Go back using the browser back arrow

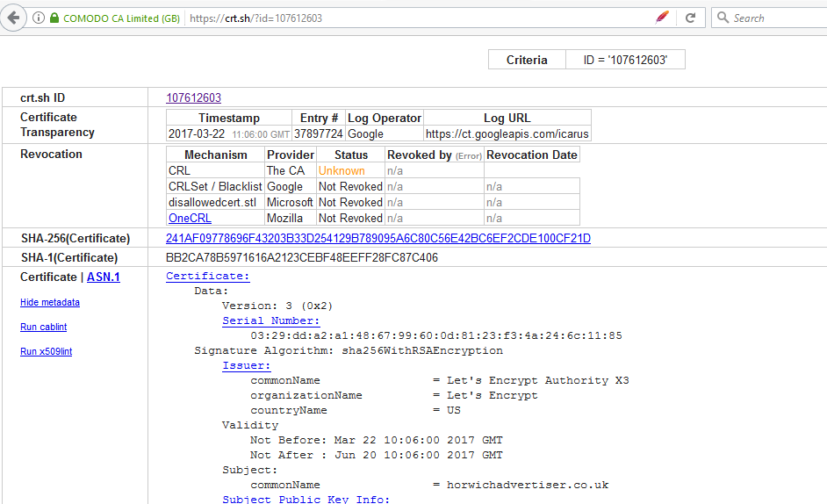[x=14, y=18]
